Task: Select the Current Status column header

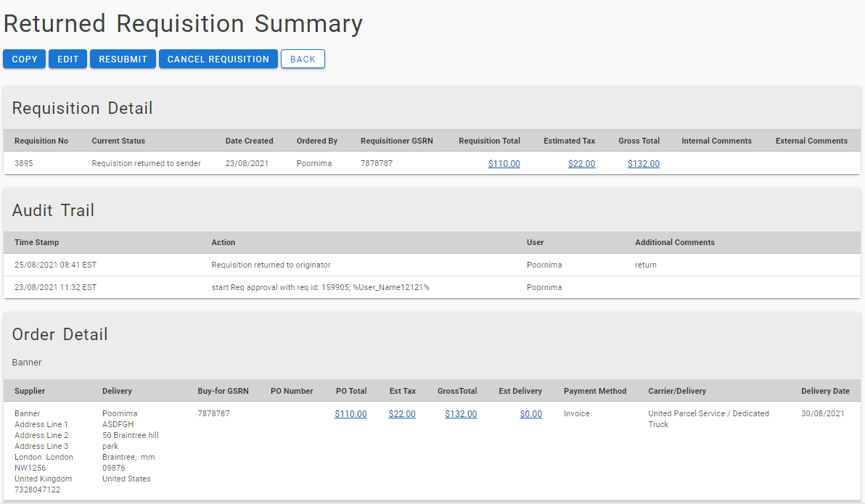Action: coord(118,141)
